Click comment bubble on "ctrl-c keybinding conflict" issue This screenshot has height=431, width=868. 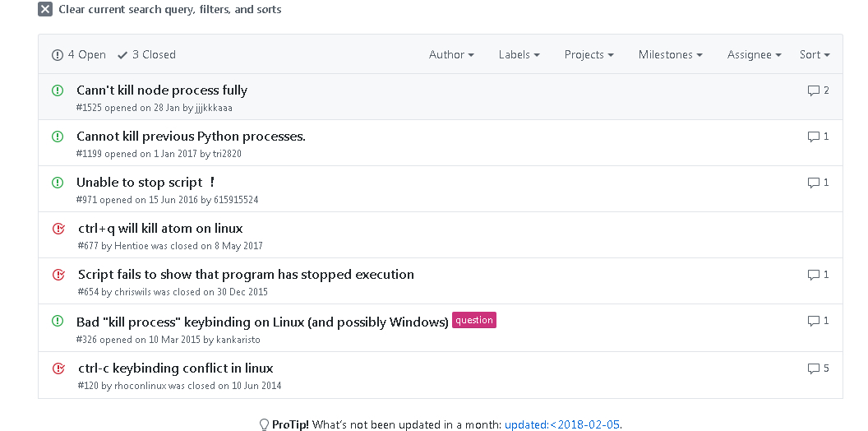(814, 368)
